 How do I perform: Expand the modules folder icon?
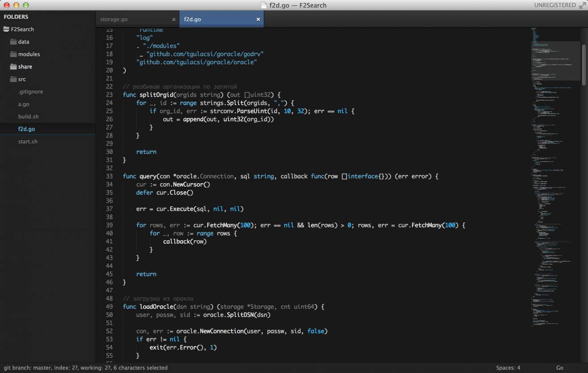click(x=13, y=54)
